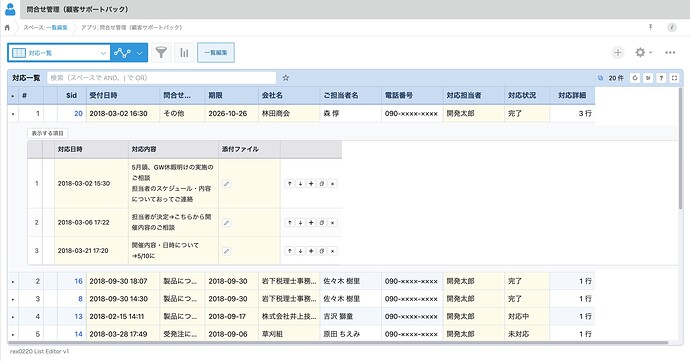Delete subtable row 1 with x icon

point(333,184)
